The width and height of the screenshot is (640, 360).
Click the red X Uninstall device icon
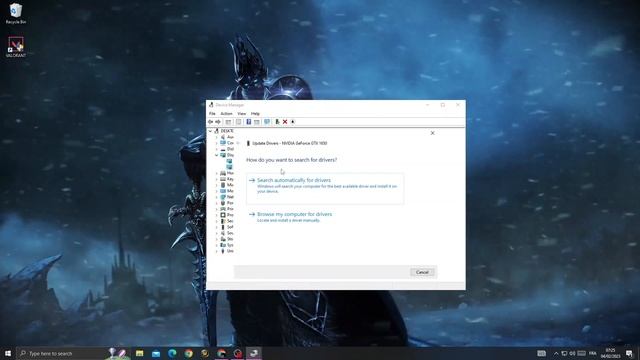[285, 122]
